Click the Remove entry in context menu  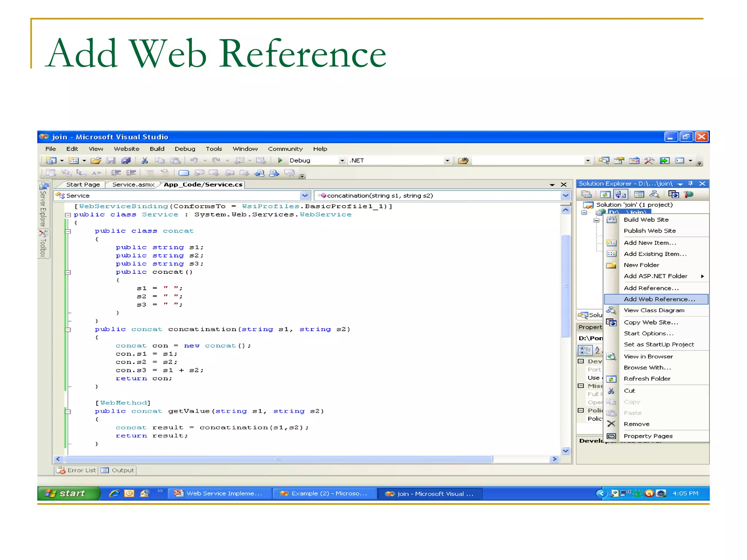pos(656,424)
